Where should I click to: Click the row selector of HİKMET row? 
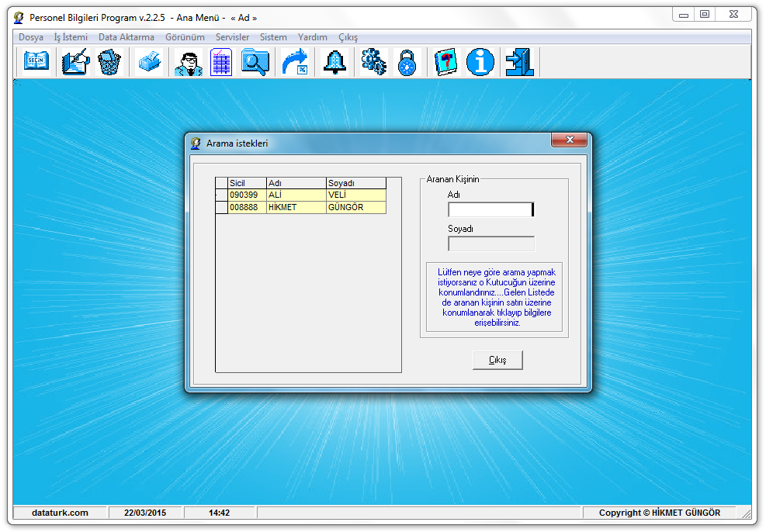point(222,207)
